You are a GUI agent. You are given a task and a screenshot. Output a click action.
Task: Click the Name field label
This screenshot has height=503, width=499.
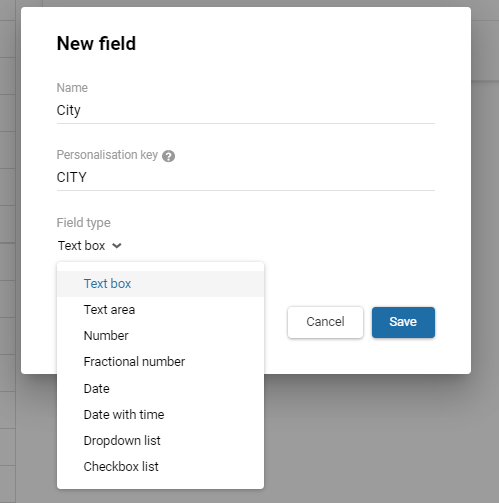coord(72,88)
